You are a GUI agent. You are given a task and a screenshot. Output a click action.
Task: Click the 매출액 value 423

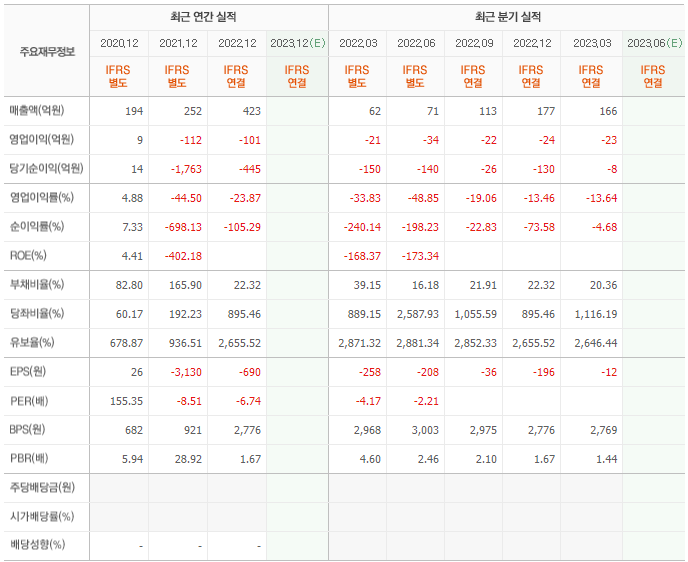252,111
